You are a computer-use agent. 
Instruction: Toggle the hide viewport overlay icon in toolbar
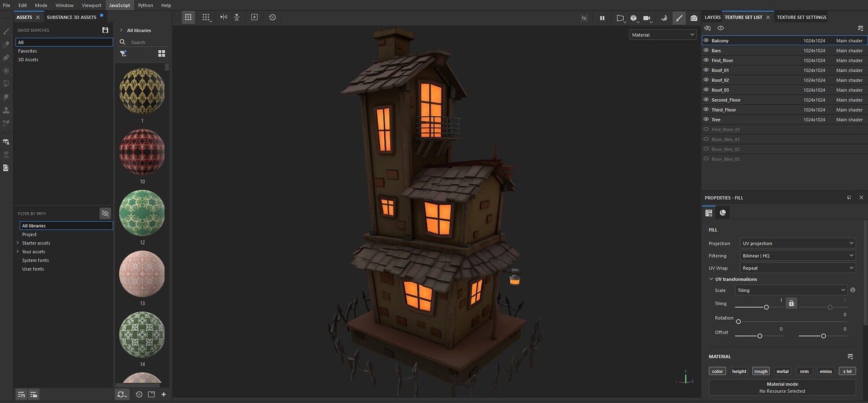(584, 18)
